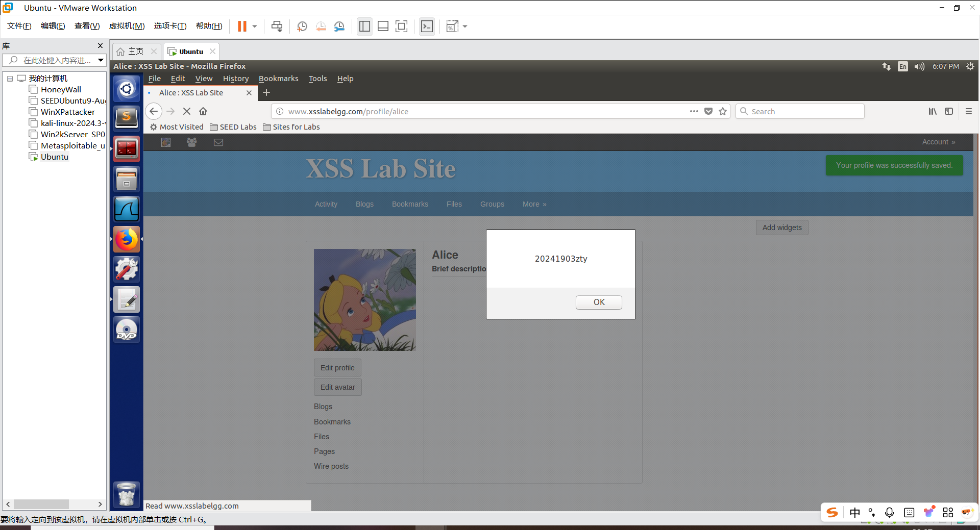This screenshot has width=980, height=530.
Task: Click the DVD disc icon in launcher
Action: click(127, 330)
